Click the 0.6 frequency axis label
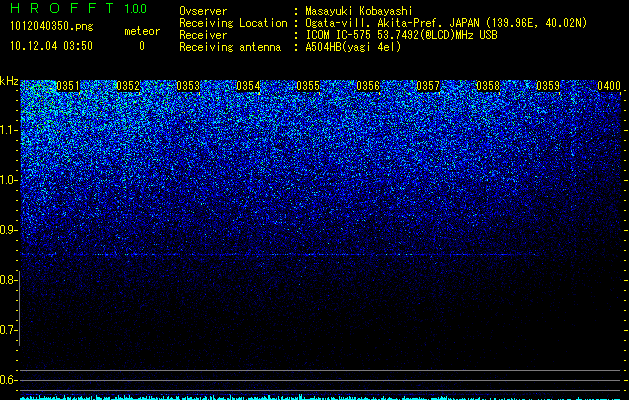This screenshot has width=629, height=400. click(9, 380)
